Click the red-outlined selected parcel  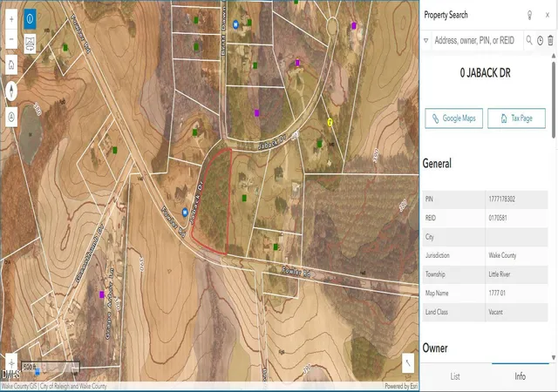[x=214, y=203]
